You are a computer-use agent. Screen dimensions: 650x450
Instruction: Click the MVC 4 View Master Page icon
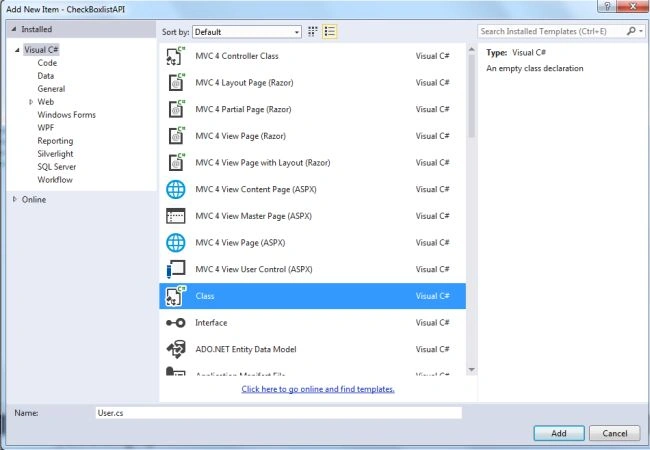coord(176,216)
